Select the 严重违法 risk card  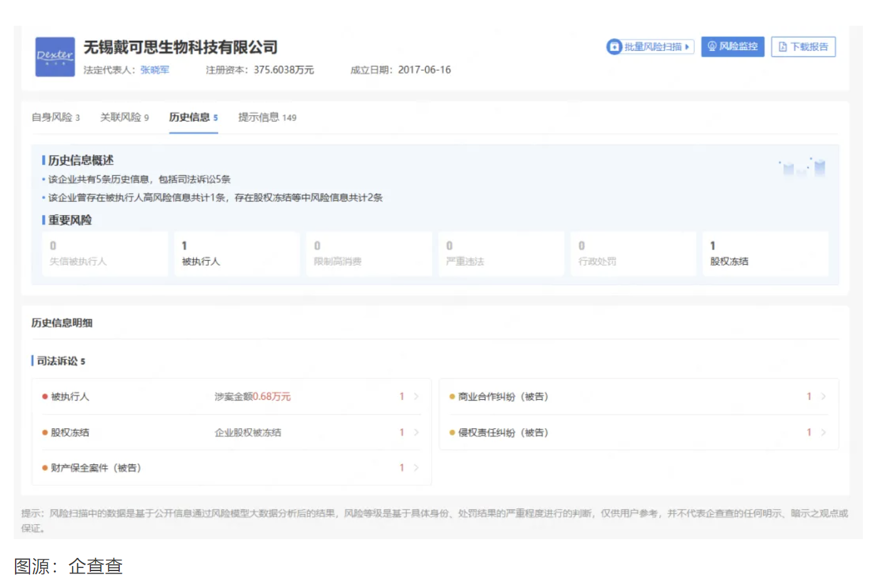501,254
